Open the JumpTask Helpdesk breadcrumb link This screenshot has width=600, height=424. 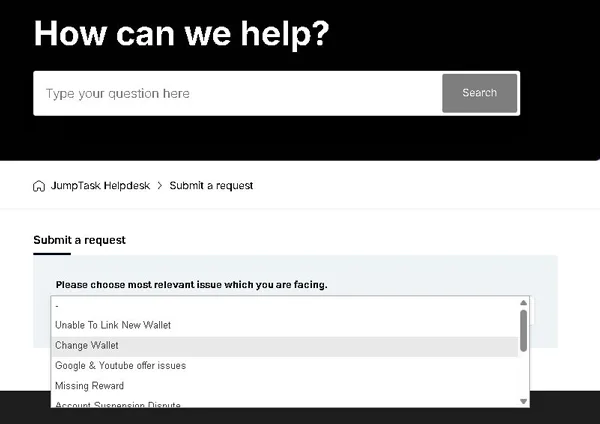click(x=100, y=186)
